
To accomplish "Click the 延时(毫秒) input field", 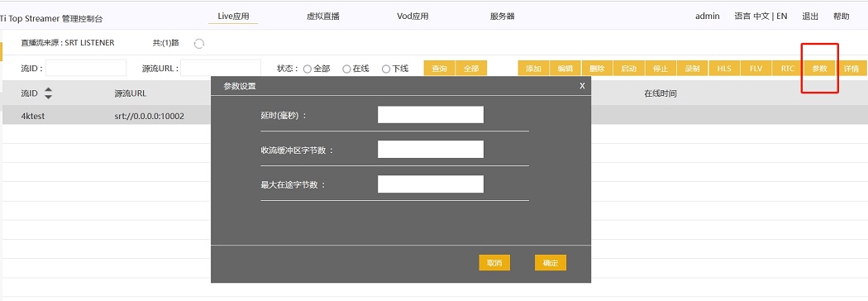I will [431, 115].
